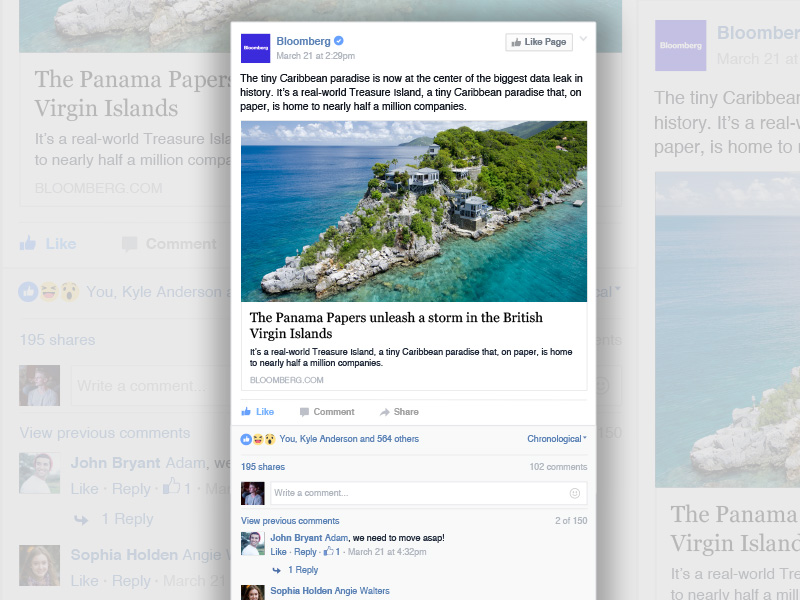
Task: Click the thumbs-up icon in Like Page button
Action: point(516,42)
